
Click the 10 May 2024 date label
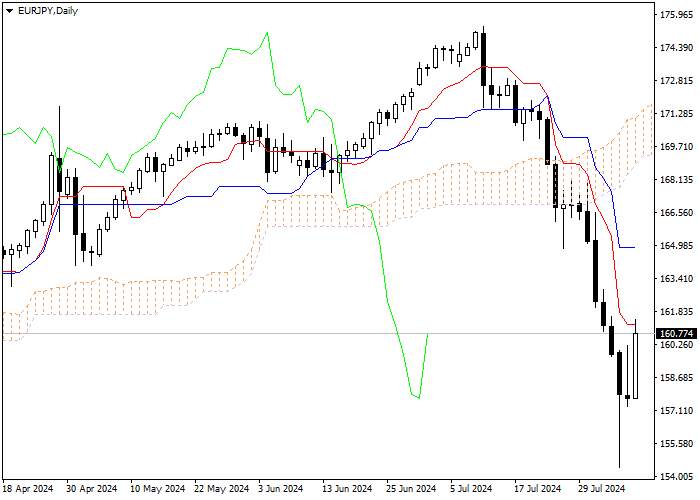point(158,489)
